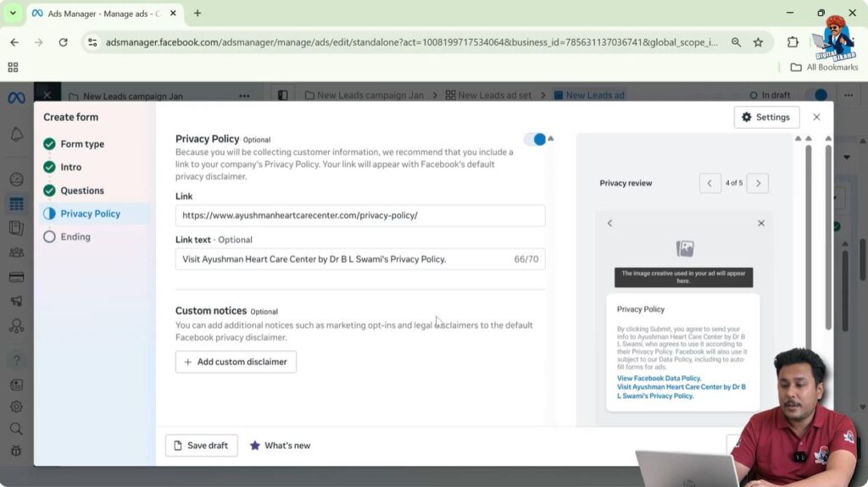This screenshot has width=868, height=487.
Task: Click the dialog's right vertical scrollbar
Action: tap(828, 237)
